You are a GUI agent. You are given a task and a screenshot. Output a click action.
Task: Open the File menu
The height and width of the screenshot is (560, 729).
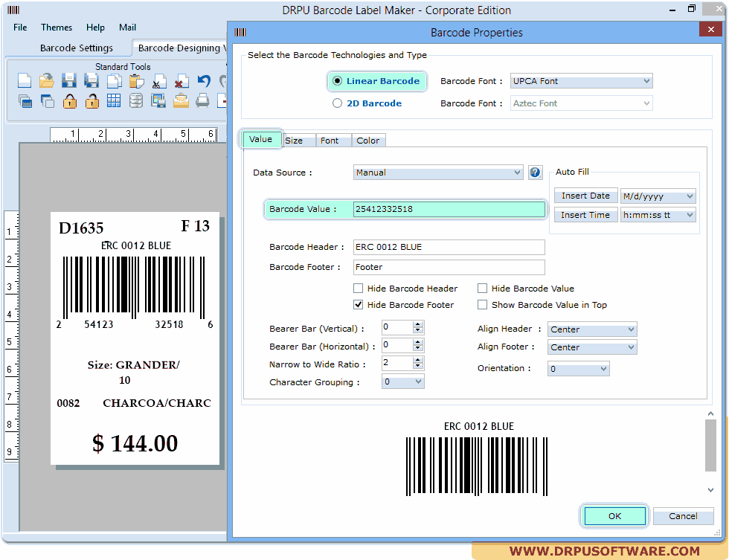click(20, 28)
